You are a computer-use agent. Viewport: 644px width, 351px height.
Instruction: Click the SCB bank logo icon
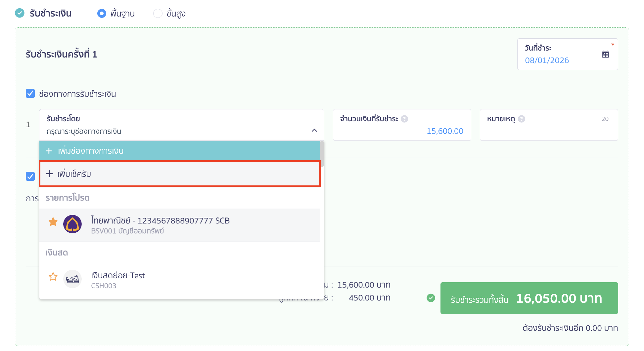tap(72, 224)
